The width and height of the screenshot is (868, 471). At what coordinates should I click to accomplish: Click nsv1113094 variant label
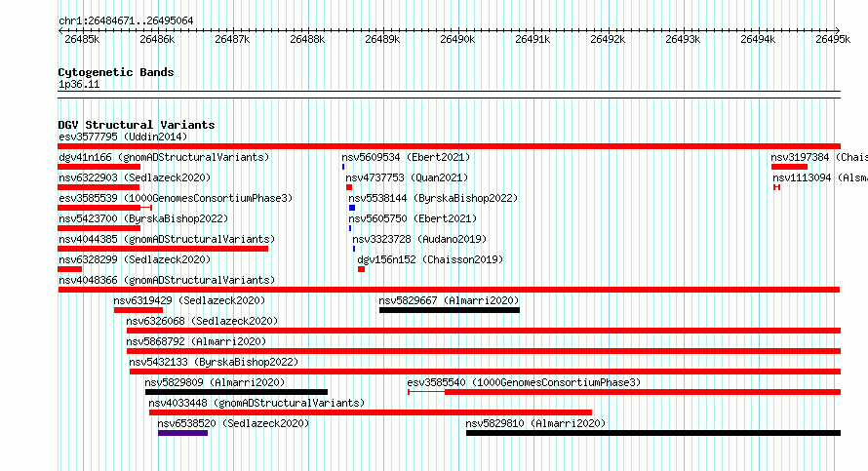(x=820, y=177)
